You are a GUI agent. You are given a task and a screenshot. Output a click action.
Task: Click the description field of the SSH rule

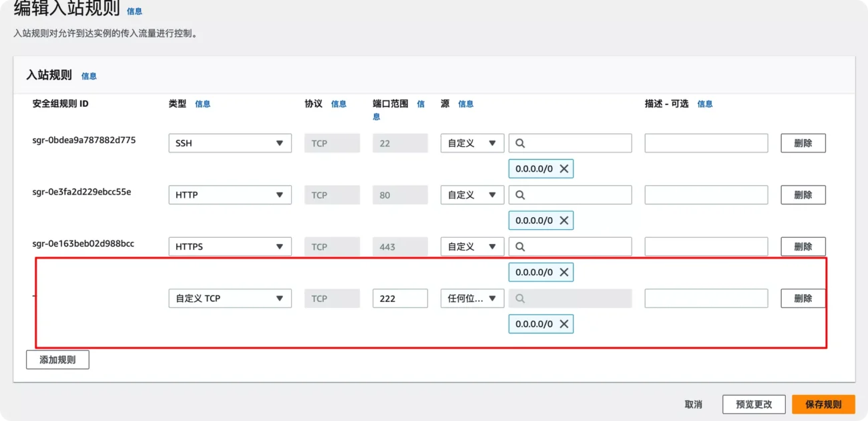[705, 142]
